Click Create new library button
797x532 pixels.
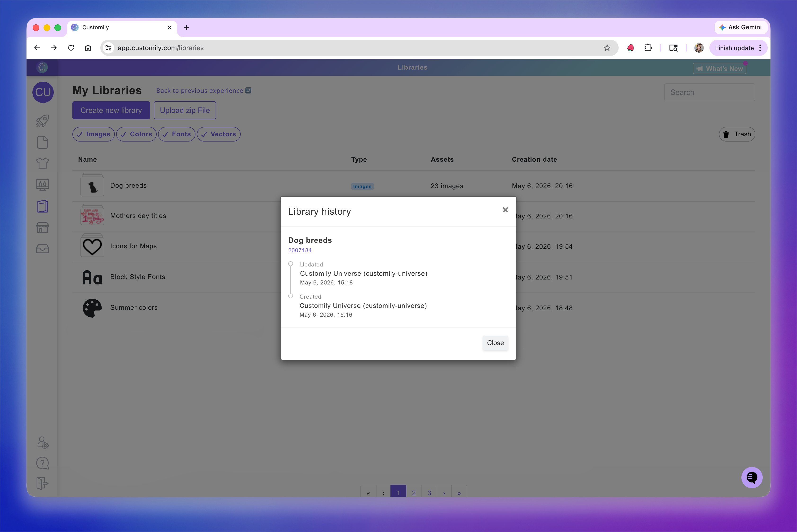pos(111,110)
